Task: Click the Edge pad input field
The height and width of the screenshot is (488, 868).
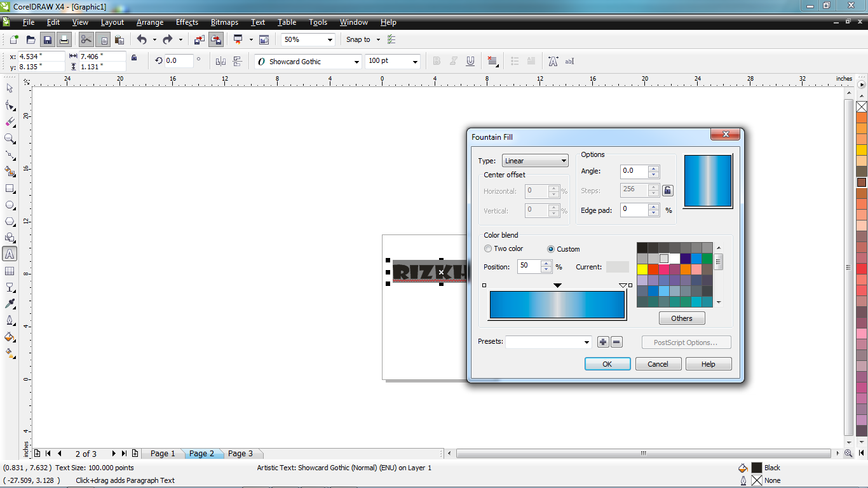Action: tap(634, 210)
